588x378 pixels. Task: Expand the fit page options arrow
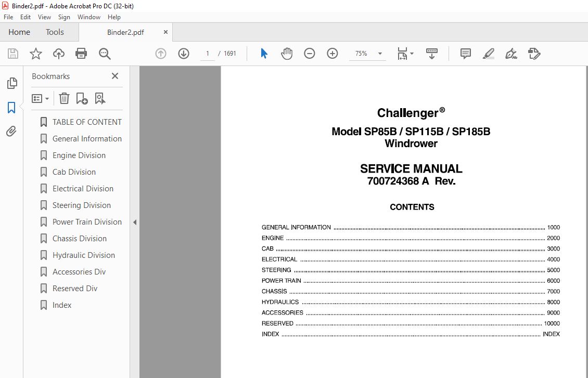(412, 54)
